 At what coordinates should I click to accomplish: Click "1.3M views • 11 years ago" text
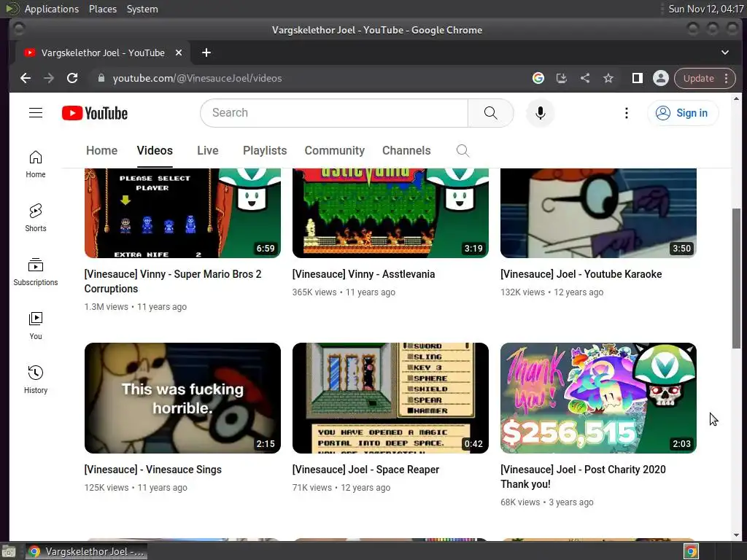click(x=135, y=307)
